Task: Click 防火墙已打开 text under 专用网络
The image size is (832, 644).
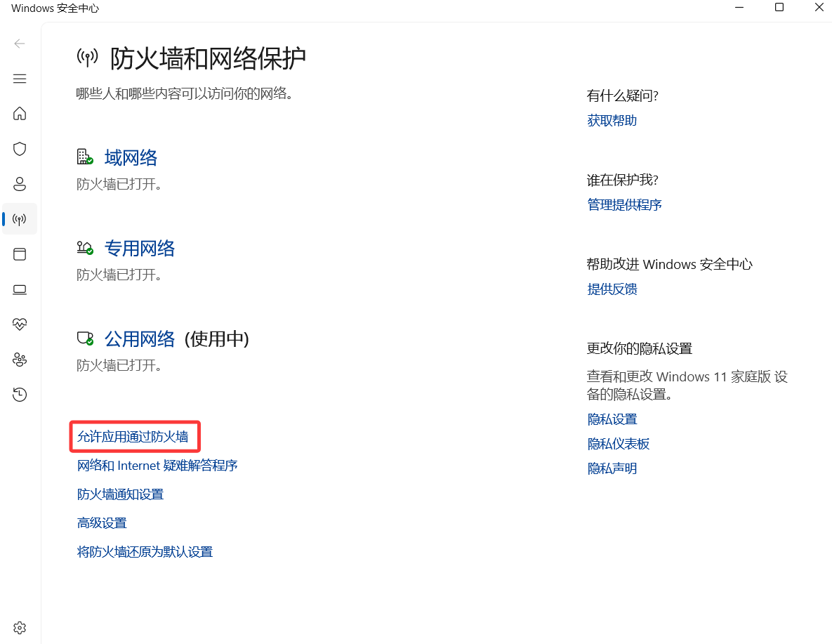Action: [x=119, y=275]
